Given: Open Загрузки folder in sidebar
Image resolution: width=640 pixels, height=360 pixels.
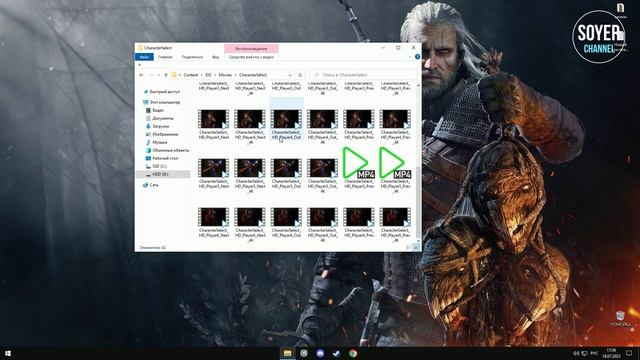Looking at the screenshot, I should [158, 126].
